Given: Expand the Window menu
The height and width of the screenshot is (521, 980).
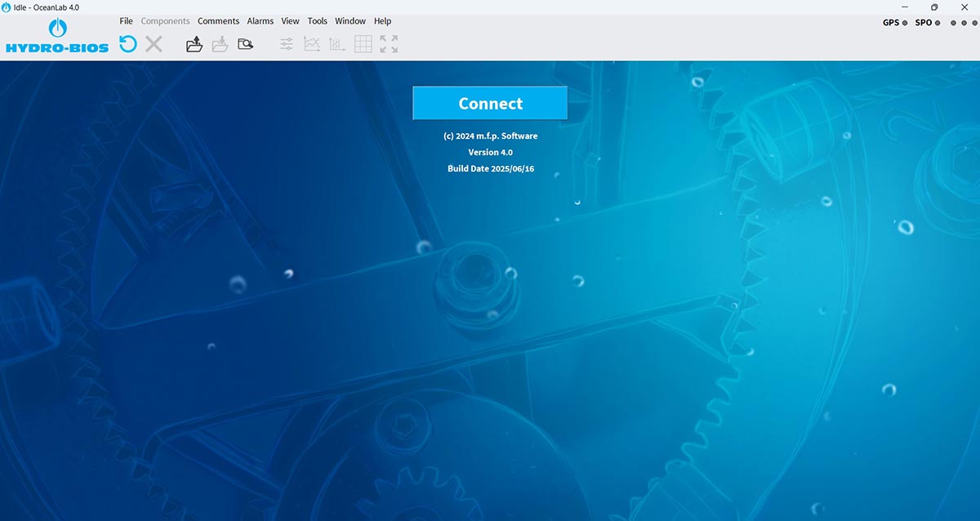Looking at the screenshot, I should pos(350,21).
